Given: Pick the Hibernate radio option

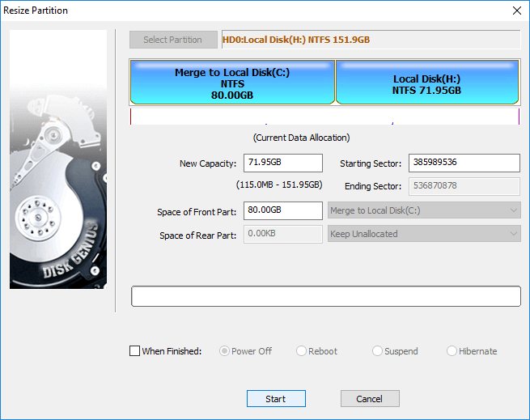Looking at the screenshot, I should [x=452, y=351].
